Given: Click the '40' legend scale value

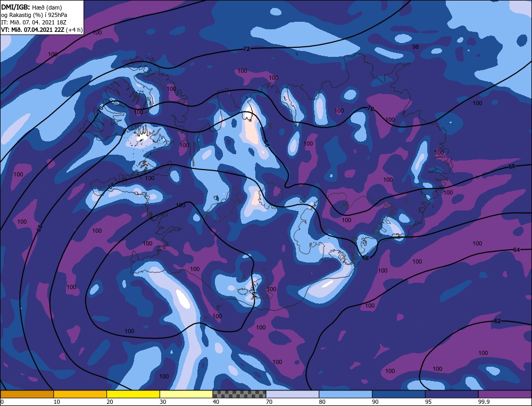Looking at the screenshot, I should pyautogui.click(x=216, y=402).
